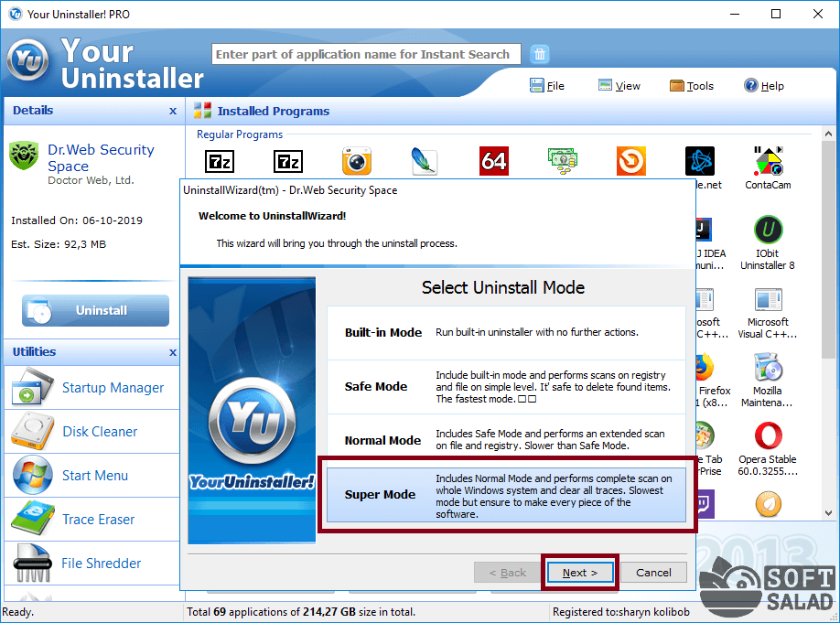Click the trash icon beside search box
Image resolution: width=840 pixels, height=623 pixels.
click(540, 54)
